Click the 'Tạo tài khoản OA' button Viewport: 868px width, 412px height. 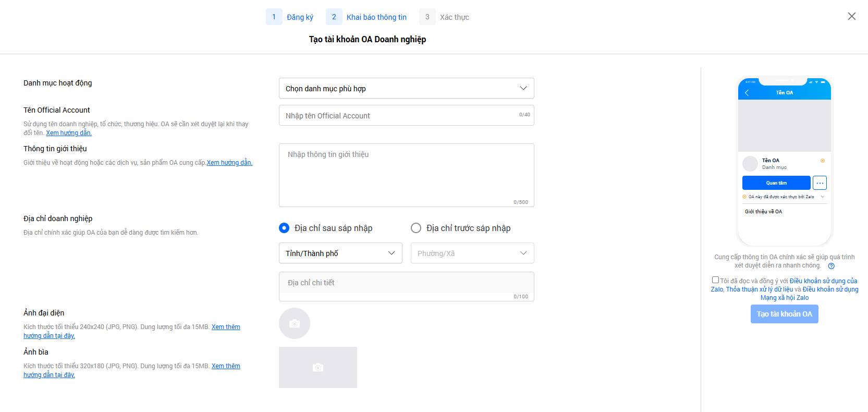coord(784,314)
